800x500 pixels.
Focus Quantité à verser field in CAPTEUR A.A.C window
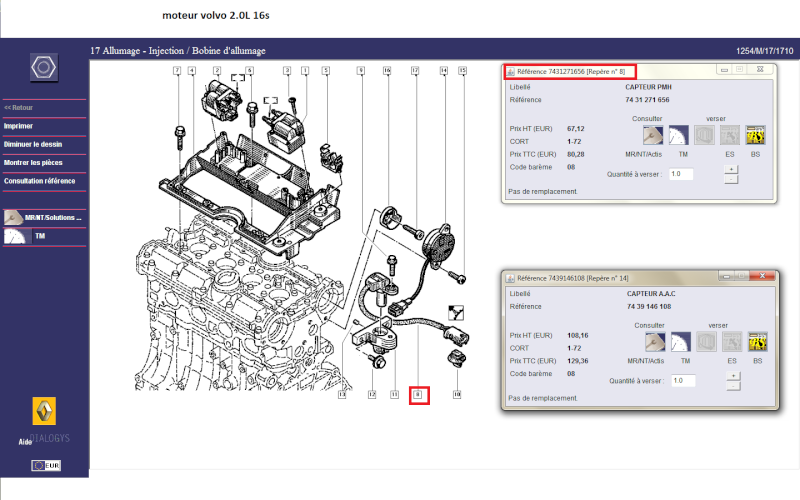683,381
